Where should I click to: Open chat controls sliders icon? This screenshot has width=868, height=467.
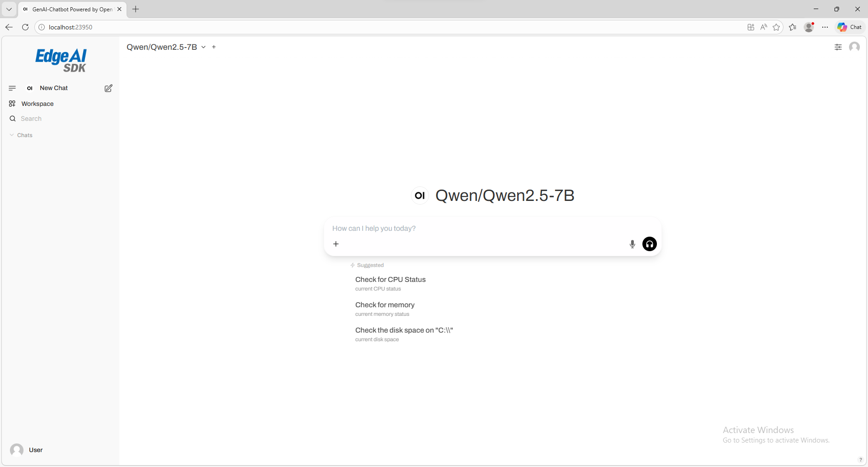[838, 47]
